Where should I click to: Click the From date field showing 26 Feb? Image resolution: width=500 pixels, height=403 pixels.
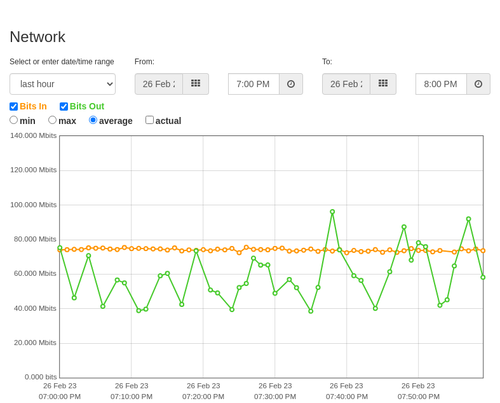pyautogui.click(x=159, y=84)
